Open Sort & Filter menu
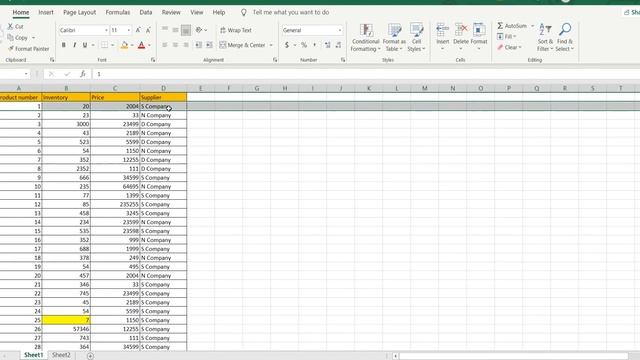 point(545,38)
